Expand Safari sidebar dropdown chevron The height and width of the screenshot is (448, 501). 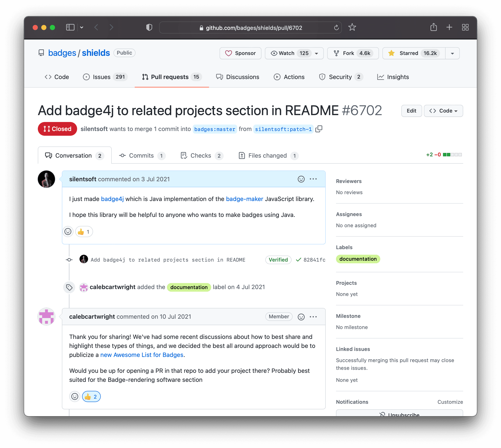(82, 27)
